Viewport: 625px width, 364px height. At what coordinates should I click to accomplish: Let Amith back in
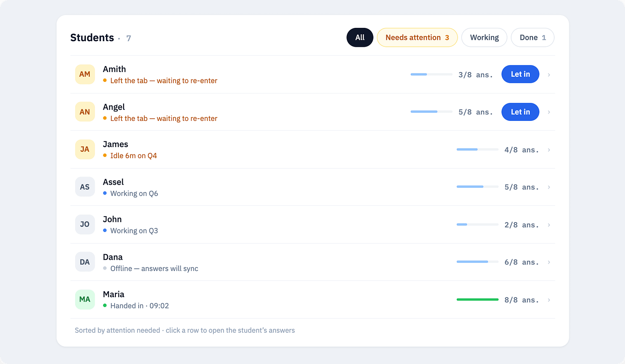click(x=520, y=74)
